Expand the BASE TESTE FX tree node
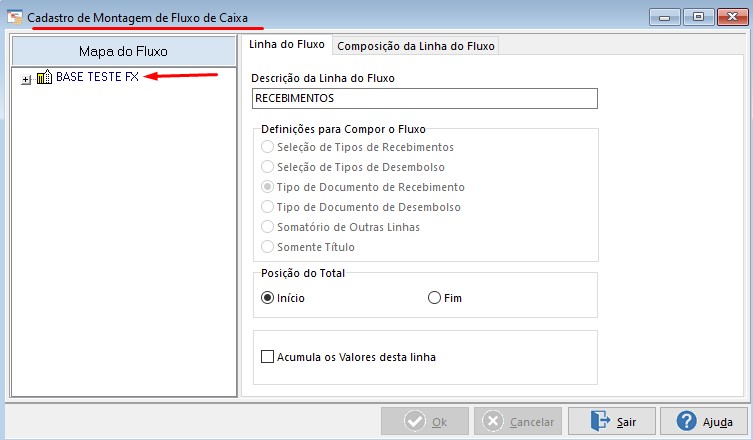Viewport: 753px width, 440px height. [26, 79]
